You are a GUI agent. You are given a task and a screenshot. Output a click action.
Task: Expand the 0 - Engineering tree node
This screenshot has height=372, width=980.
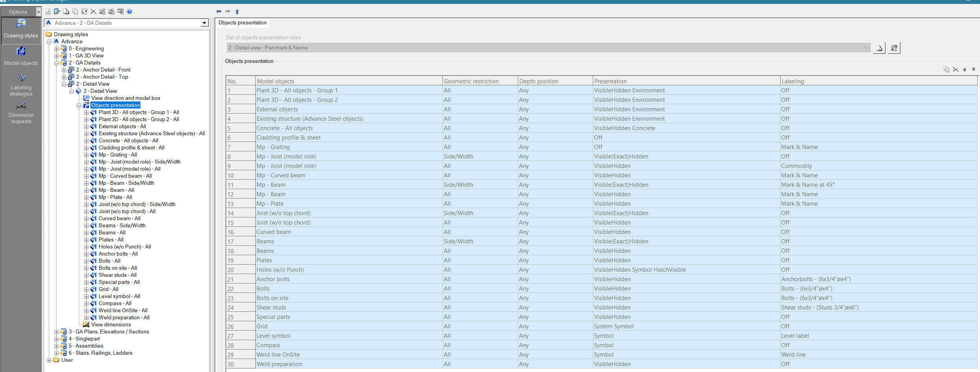click(x=56, y=49)
